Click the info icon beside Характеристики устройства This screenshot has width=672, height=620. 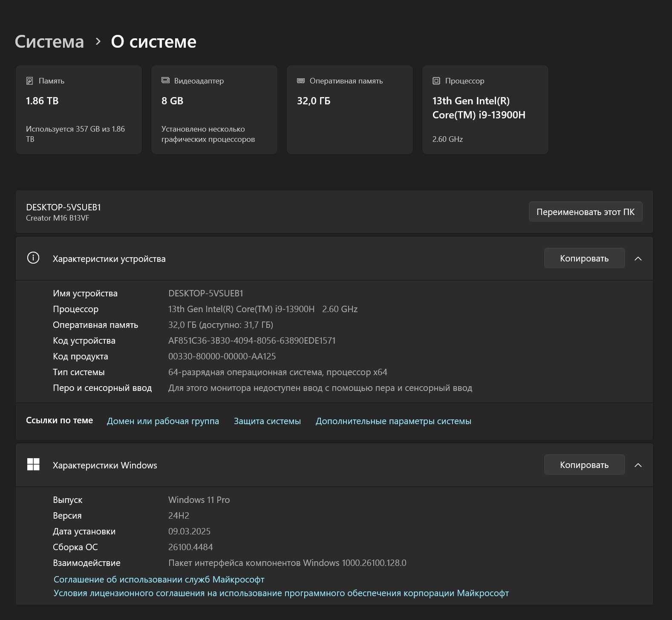33,258
